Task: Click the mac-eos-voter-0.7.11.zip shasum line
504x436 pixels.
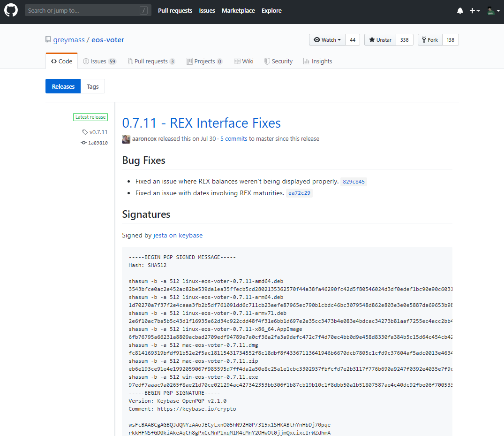Action: coord(194,361)
